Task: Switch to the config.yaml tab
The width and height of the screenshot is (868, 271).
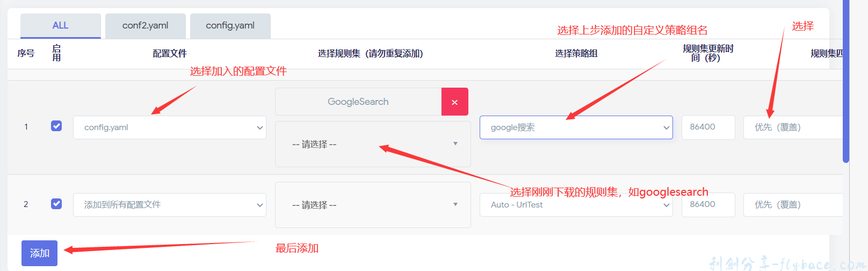Action: pyautogui.click(x=230, y=26)
